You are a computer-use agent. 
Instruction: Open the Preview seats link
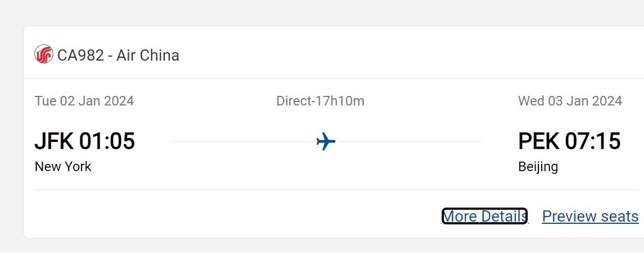point(590,217)
